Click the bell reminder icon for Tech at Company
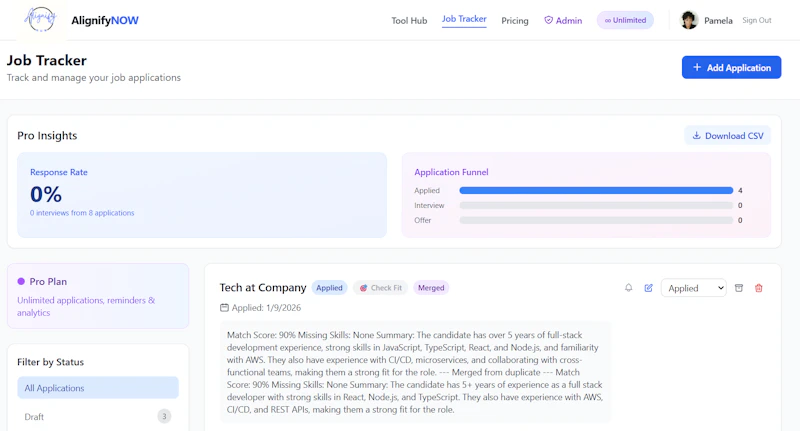Screen dimensions: 800x431 tap(629, 288)
